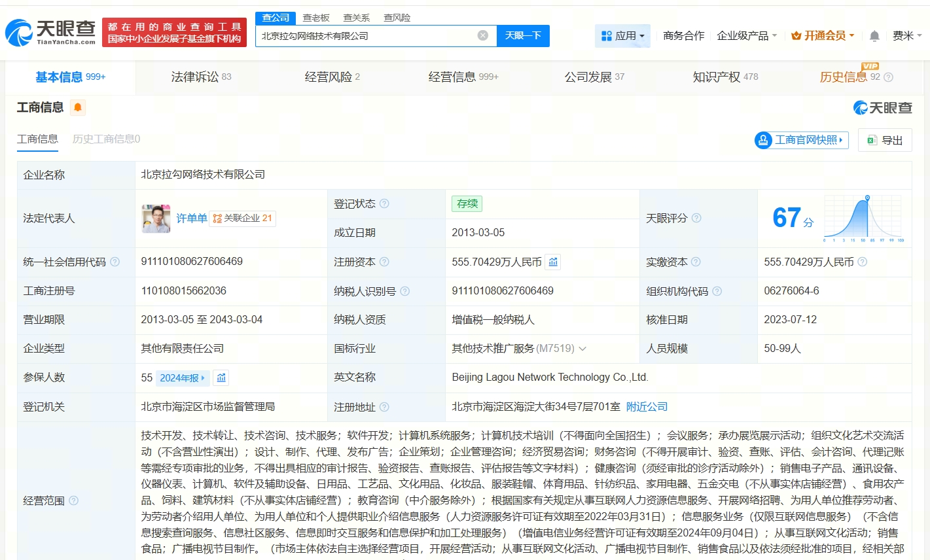Select the founding date 2013-03-05
The width and height of the screenshot is (930, 560).
478,232
